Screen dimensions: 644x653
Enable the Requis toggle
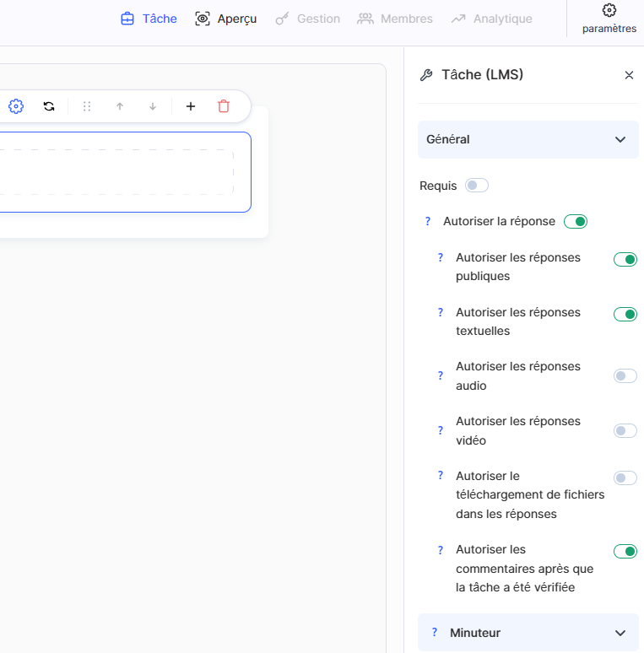(x=476, y=186)
